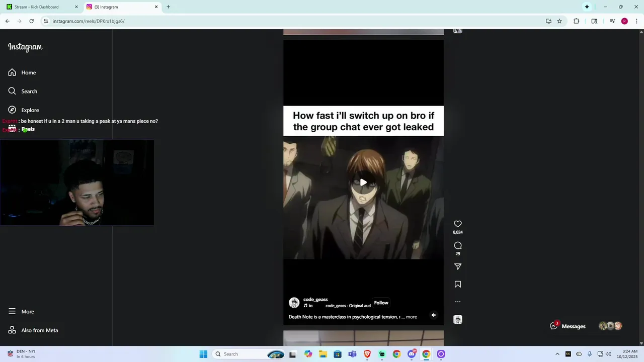Launch Copilot from taskbar
This screenshot has width=644, height=362.
tap(308, 354)
